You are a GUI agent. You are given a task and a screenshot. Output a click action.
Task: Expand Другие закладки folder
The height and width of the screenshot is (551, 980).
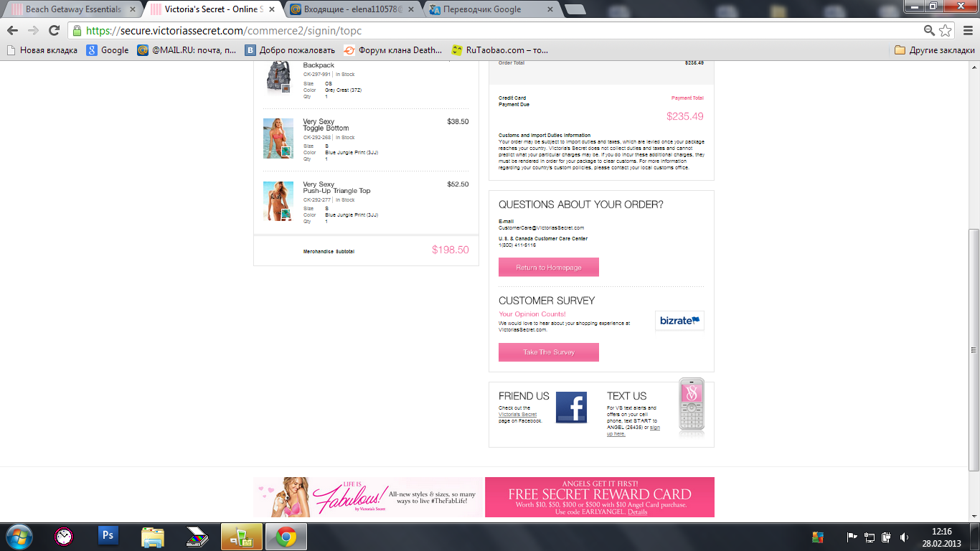click(x=935, y=50)
